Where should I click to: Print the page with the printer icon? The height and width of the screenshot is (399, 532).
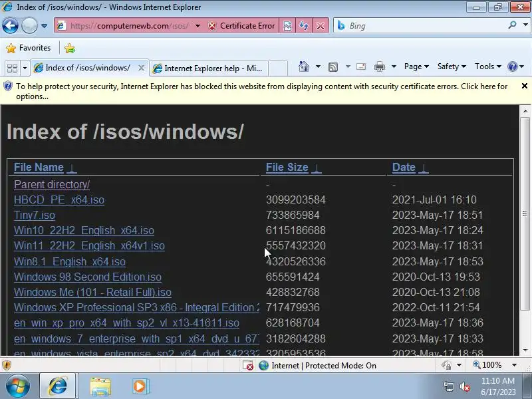coord(380,67)
